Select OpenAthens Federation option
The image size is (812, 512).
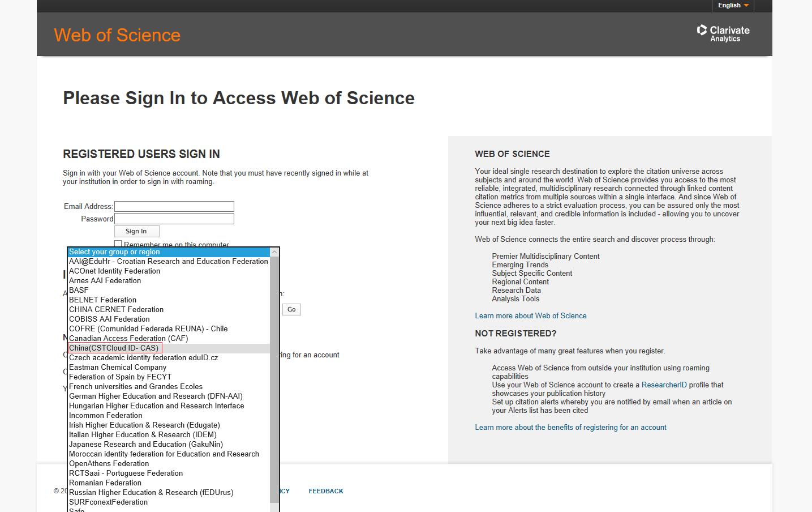(109, 464)
